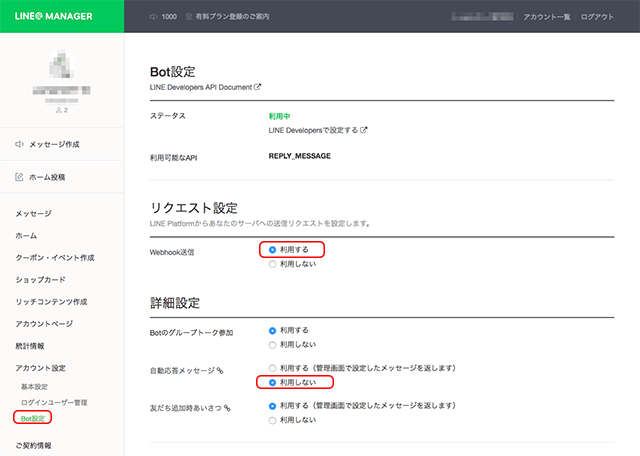The width and height of the screenshot is (640, 456).
Task: Click the link icon beside 友だち追加時あいさつ
Action: (227, 408)
